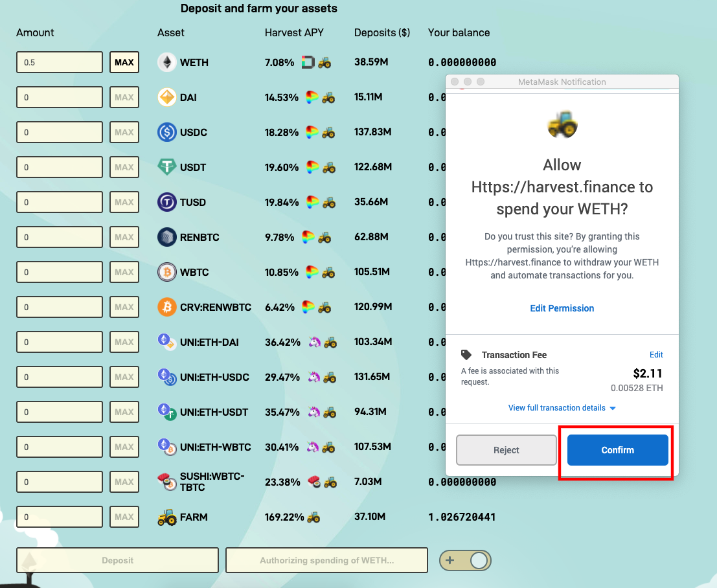This screenshot has width=717, height=588.
Task: Click the UNI:ETH-DAI pair icon
Action: (167, 342)
